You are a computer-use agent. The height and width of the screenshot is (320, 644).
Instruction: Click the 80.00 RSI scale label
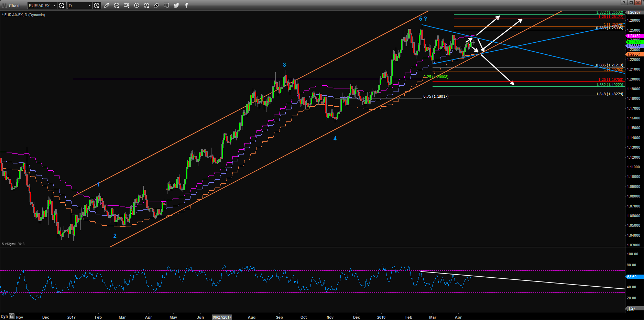[631, 265]
